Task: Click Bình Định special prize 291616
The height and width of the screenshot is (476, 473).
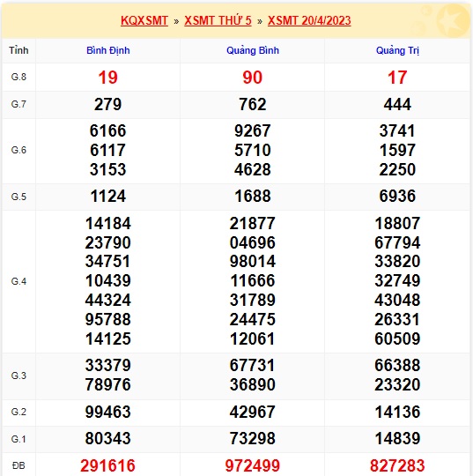Action: coord(107,465)
